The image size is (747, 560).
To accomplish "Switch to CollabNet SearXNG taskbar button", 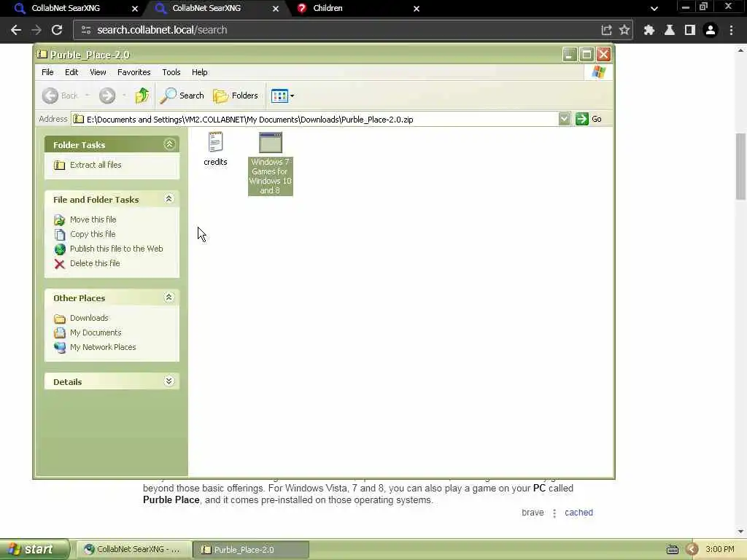I will tap(134, 550).
